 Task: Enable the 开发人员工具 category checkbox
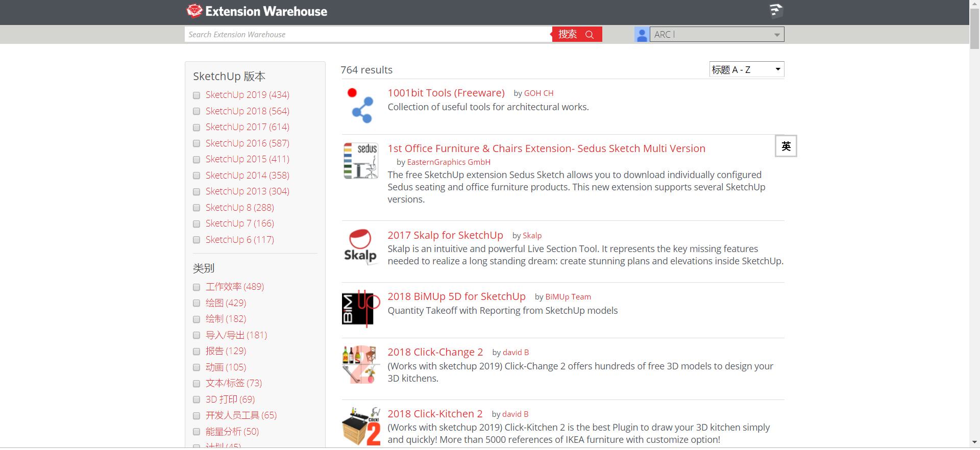pyautogui.click(x=197, y=416)
